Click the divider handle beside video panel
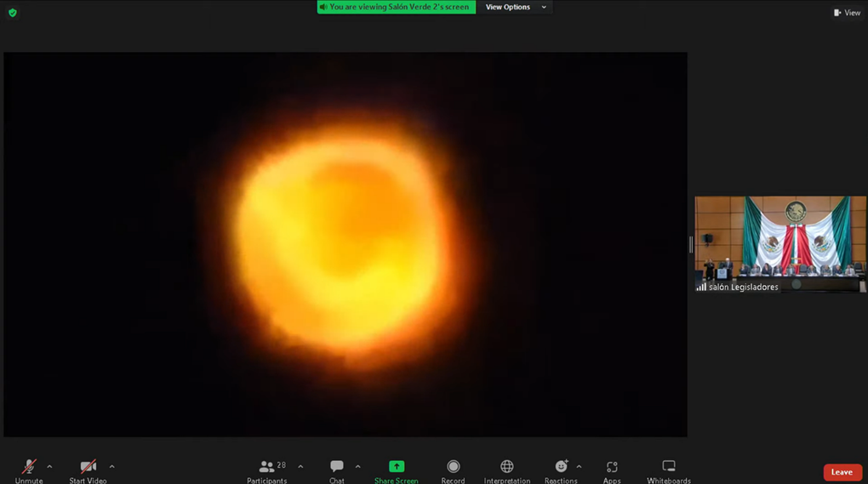 coord(690,245)
